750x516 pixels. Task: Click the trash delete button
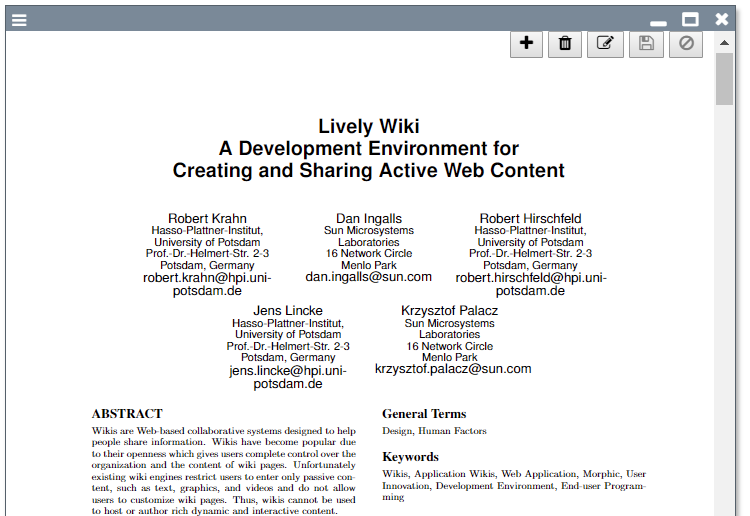[565, 43]
